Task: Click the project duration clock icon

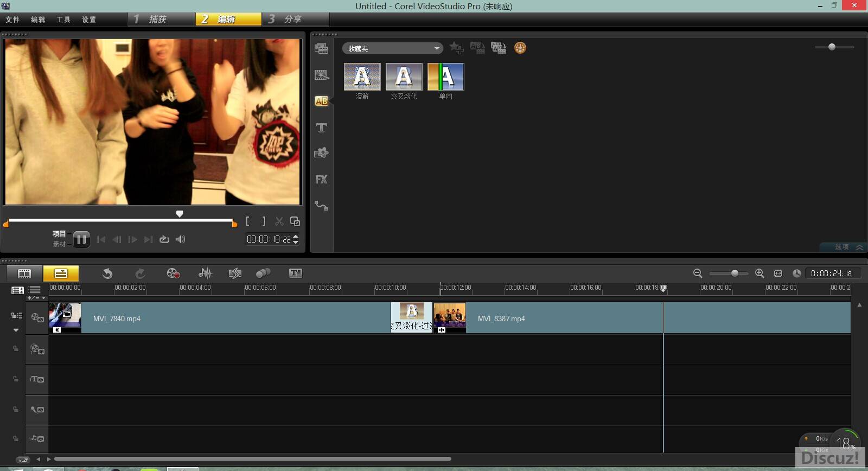Action: pos(796,273)
